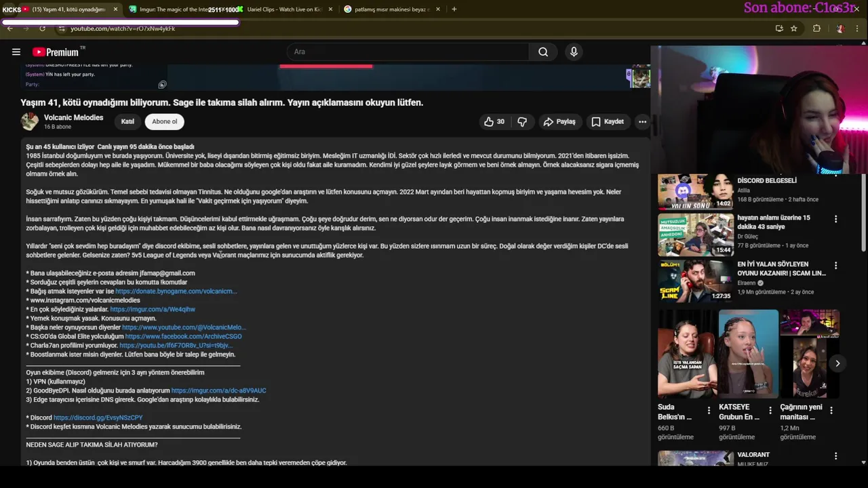Open imgur.com/a/We4qihw link

coord(153,309)
